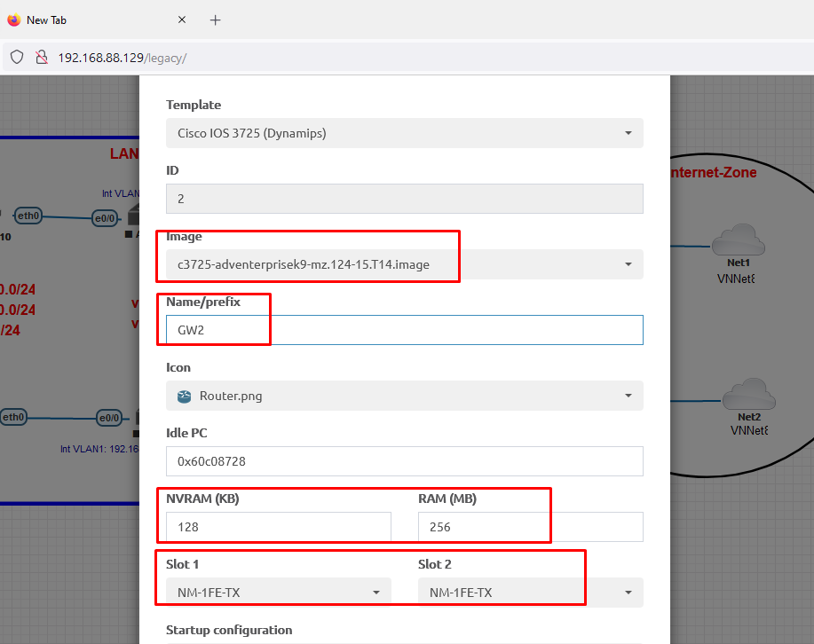Click the lower e0/0 interface label

(109, 418)
